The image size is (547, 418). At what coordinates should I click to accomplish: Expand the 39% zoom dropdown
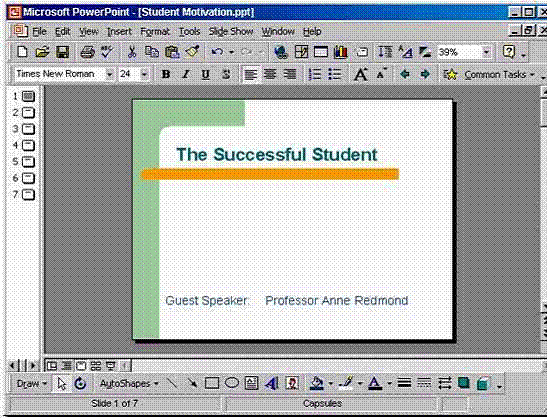[486, 52]
